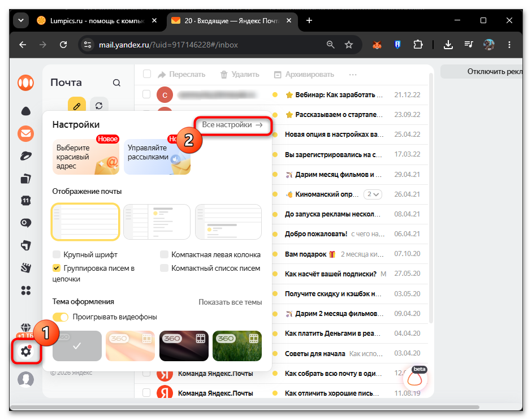This screenshot has height=420, width=532.
Task: Open the Documents sidebar icon above Calendar
Action: [26, 179]
